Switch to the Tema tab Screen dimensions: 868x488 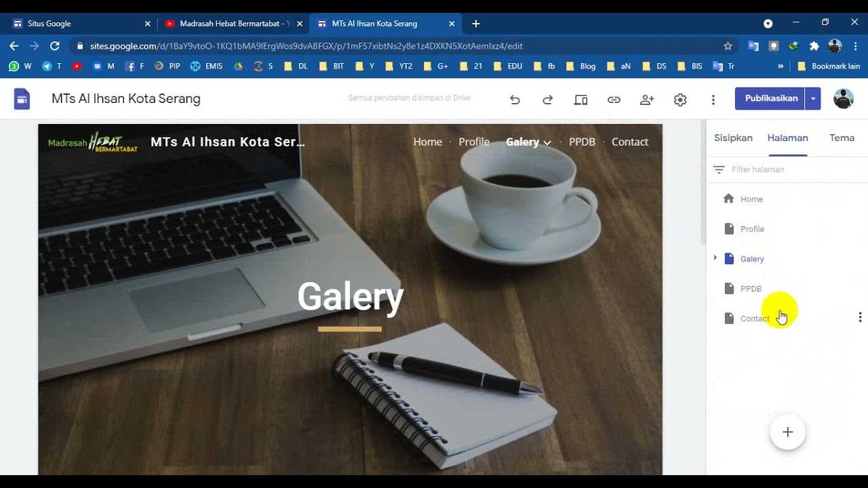(x=842, y=138)
